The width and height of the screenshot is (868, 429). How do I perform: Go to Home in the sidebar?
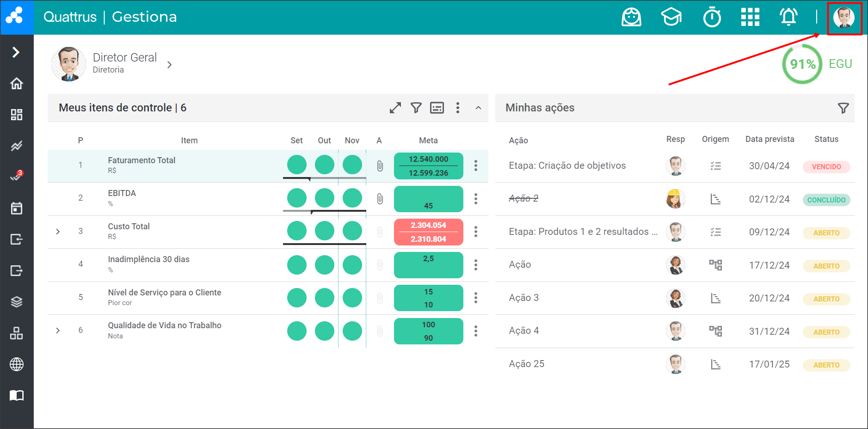coord(17,84)
